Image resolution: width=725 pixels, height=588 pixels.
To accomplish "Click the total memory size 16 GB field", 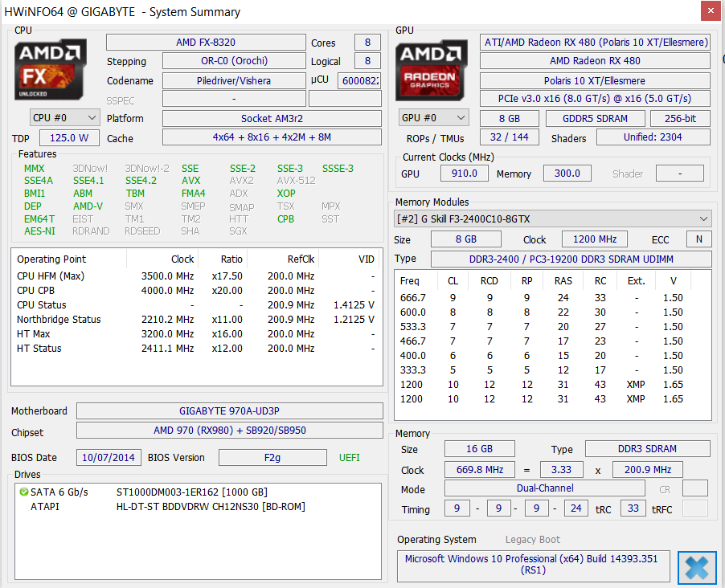I will [x=480, y=449].
